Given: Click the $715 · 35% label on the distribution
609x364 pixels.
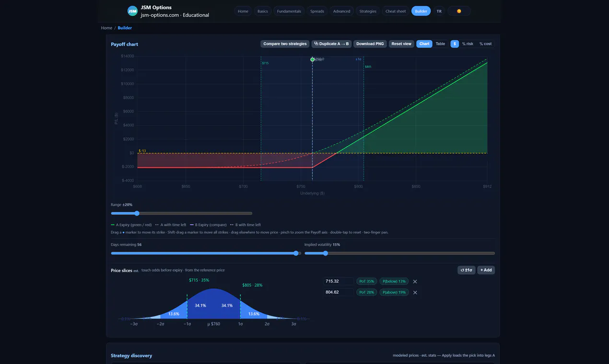Looking at the screenshot, I should click(199, 280).
